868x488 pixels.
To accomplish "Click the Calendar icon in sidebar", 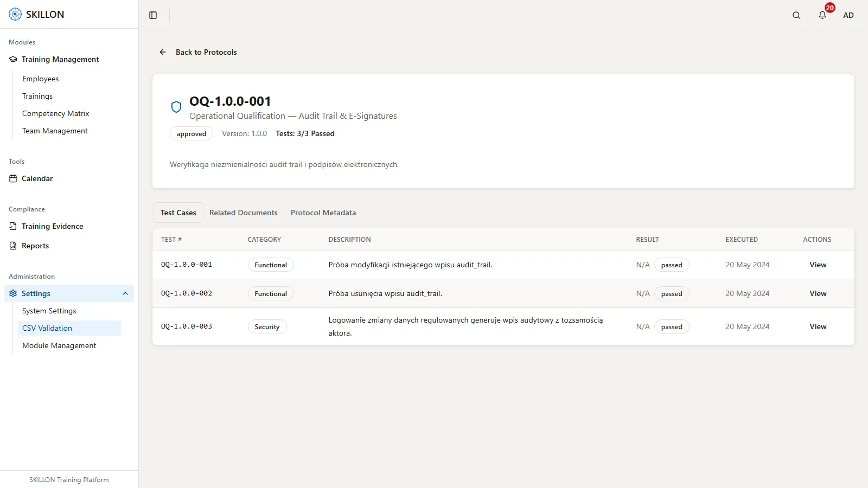I will click(x=13, y=178).
